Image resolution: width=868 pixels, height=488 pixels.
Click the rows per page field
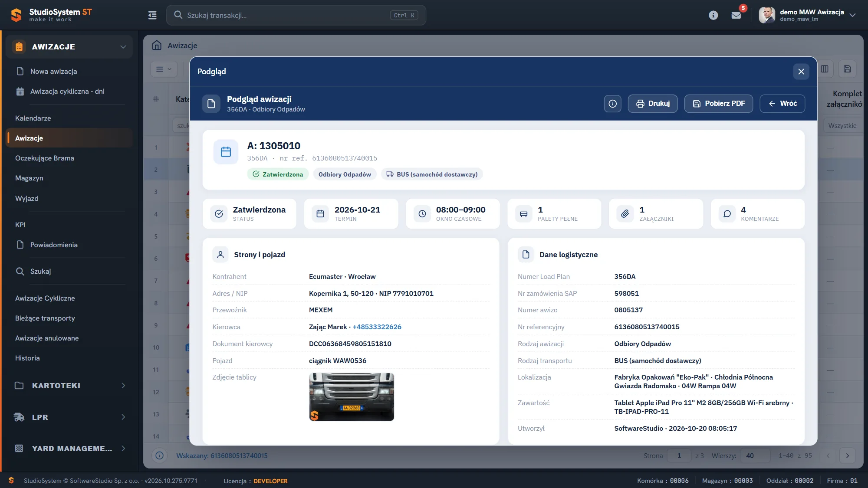756,456
